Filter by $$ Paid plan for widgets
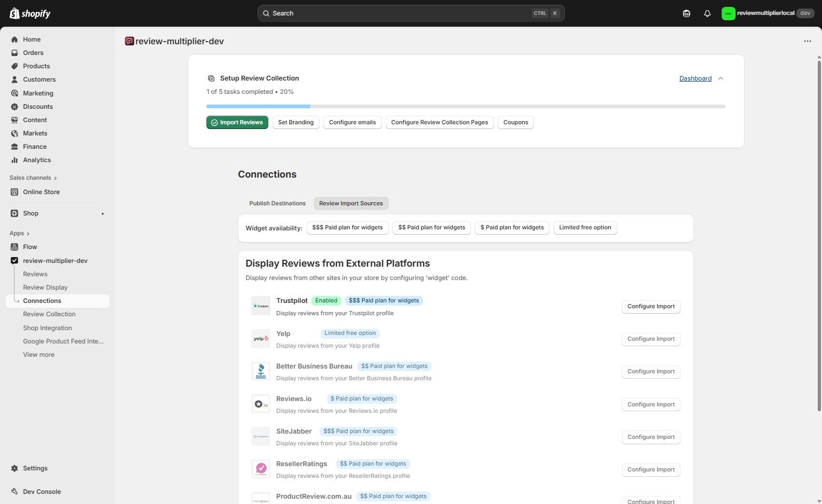 (432, 228)
